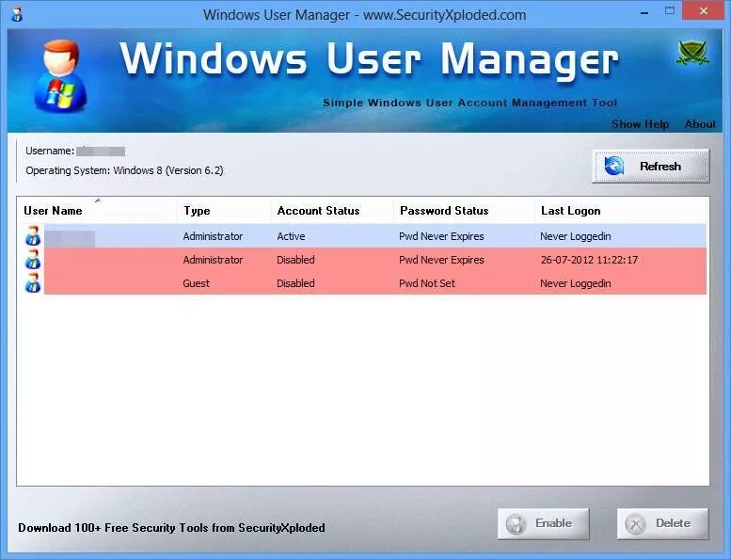Viewport: 731px width, 560px height.
Task: Click 'Administrator' type in the 26-07-2012 row
Action: (x=213, y=260)
